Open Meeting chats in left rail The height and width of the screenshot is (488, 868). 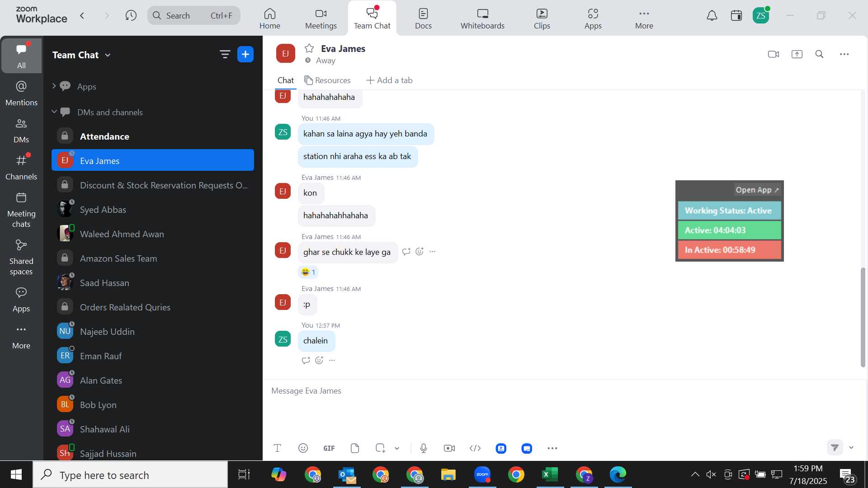(21, 210)
